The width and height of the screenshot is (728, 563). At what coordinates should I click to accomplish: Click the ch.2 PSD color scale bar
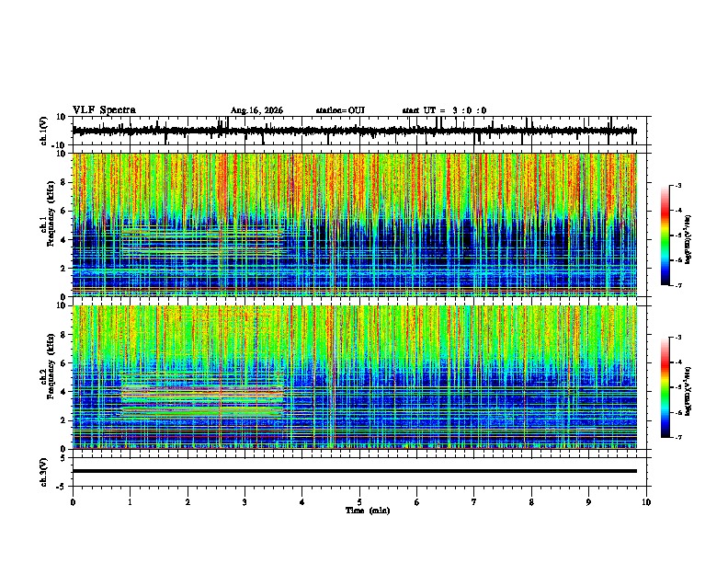(x=665, y=387)
